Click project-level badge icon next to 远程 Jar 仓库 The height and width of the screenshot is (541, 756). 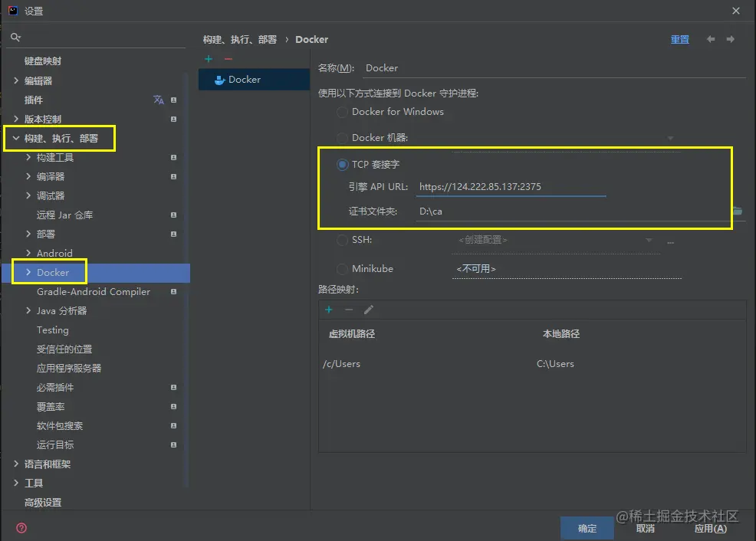173,215
